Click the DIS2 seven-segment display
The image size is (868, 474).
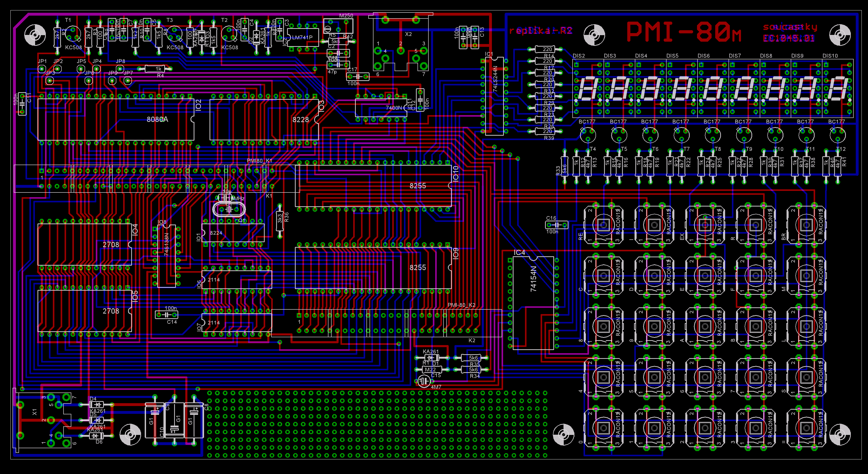[588, 89]
